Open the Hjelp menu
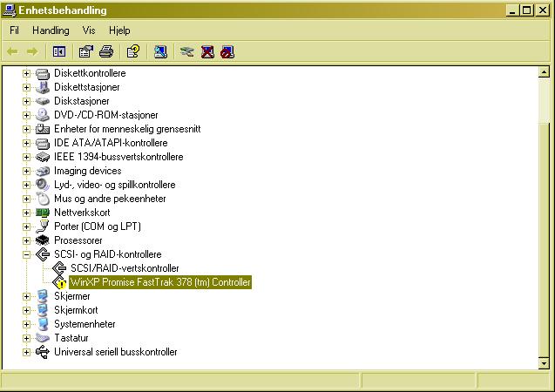Screen dimensions: 555x392 tap(119, 30)
